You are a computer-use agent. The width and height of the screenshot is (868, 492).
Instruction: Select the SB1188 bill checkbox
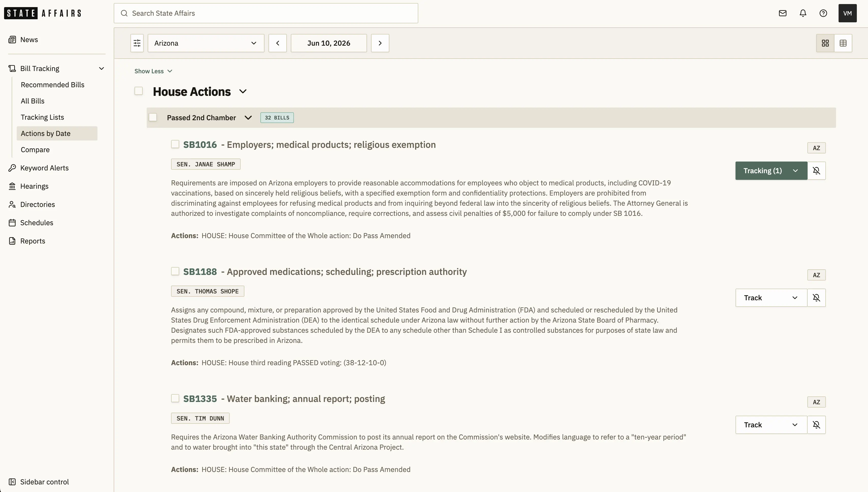pyautogui.click(x=175, y=271)
